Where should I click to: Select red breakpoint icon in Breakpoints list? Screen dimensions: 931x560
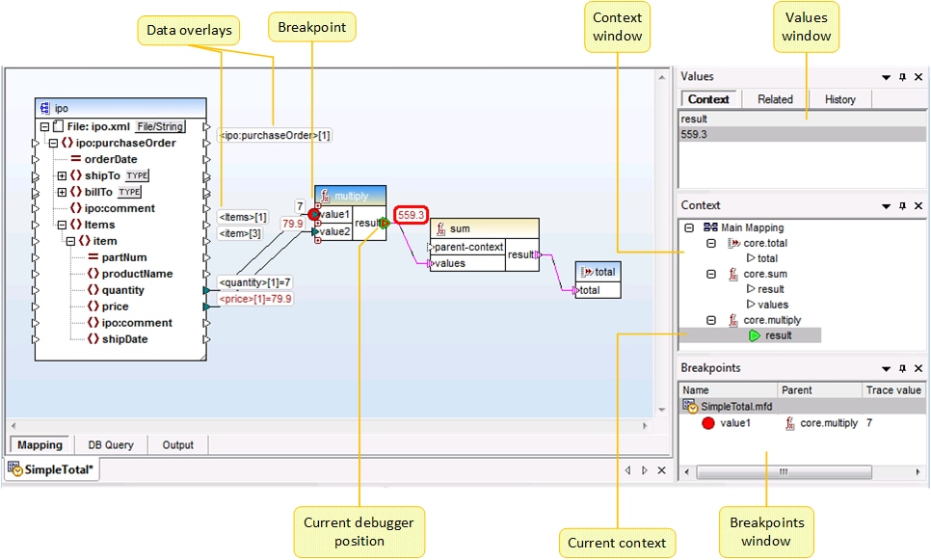click(708, 423)
